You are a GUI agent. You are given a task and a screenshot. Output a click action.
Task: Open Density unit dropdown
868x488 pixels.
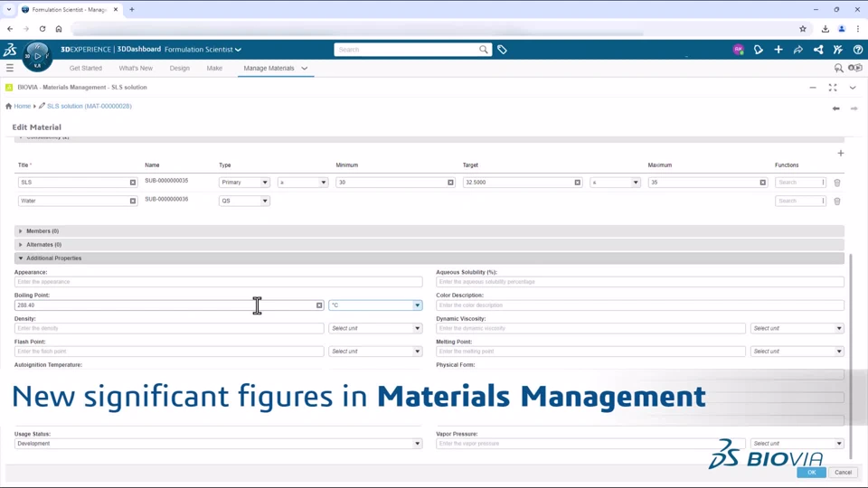(x=375, y=328)
